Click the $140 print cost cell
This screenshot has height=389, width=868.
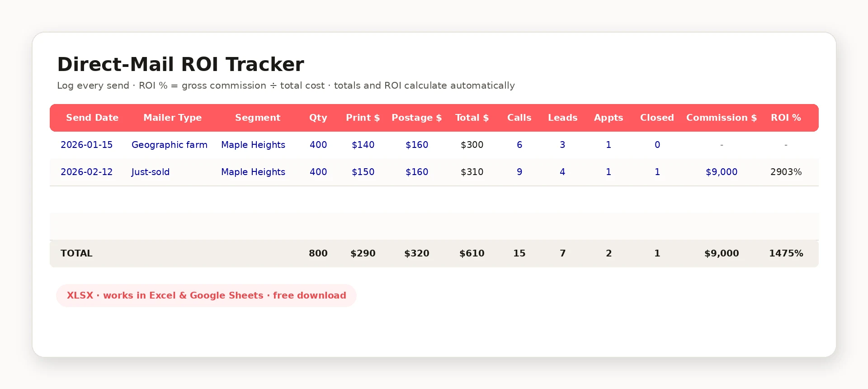[x=363, y=145]
